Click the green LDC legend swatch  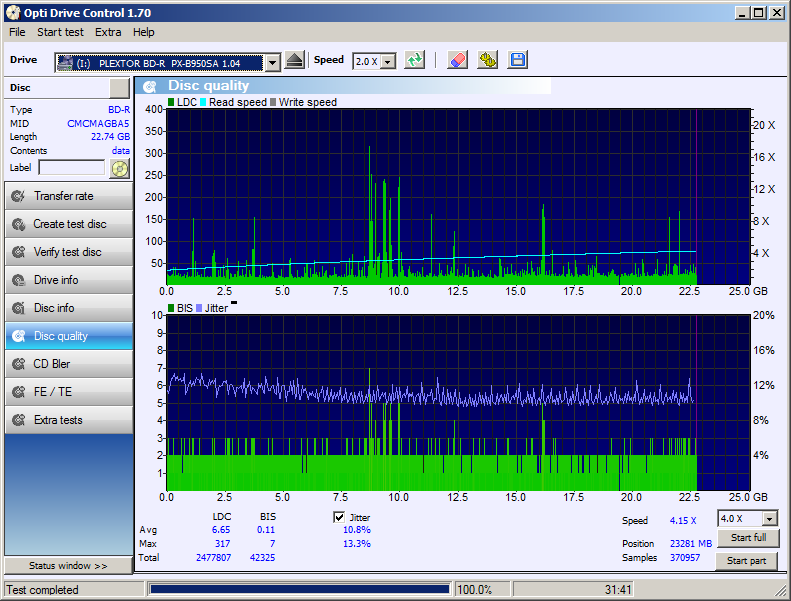point(171,102)
